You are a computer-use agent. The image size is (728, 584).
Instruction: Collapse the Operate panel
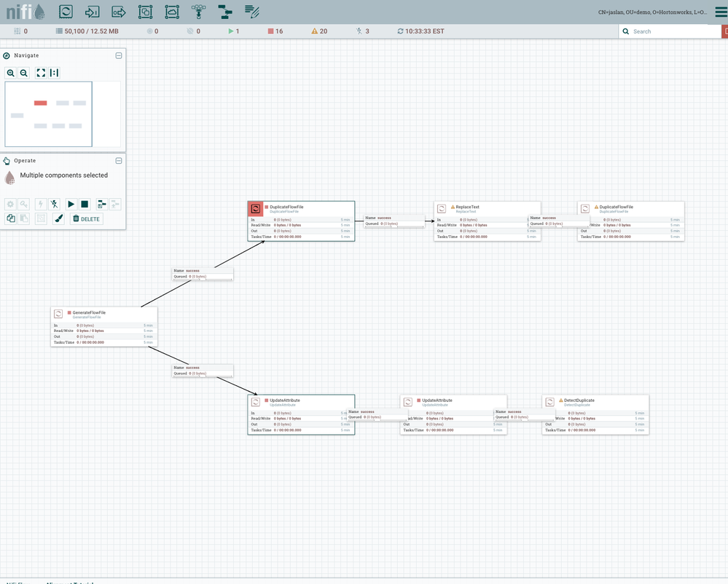119,161
